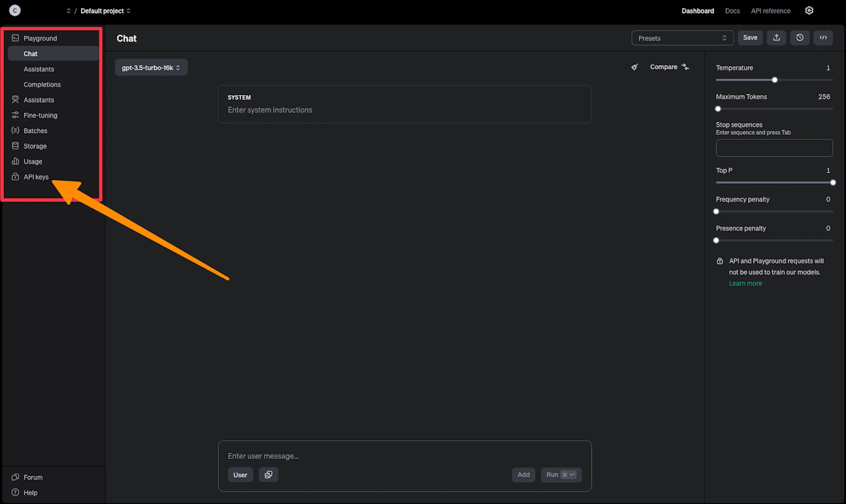Click the share upload icon
846x504 pixels.
[776, 38]
